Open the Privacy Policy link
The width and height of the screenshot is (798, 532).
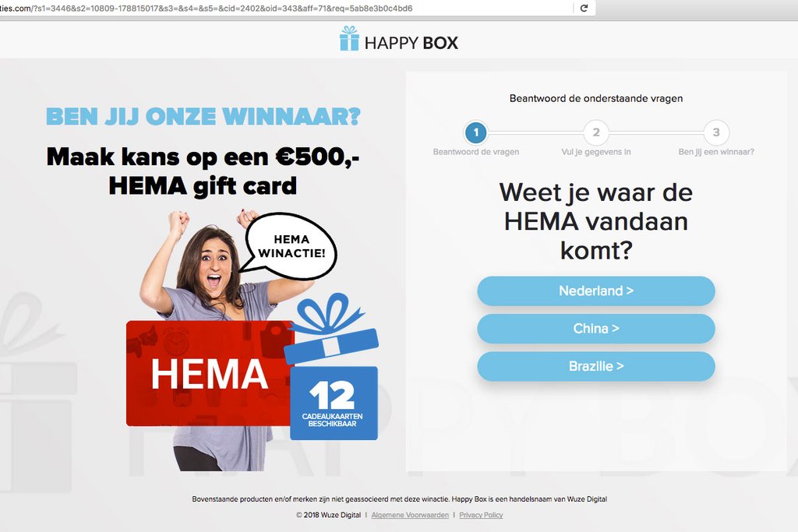[x=481, y=515]
